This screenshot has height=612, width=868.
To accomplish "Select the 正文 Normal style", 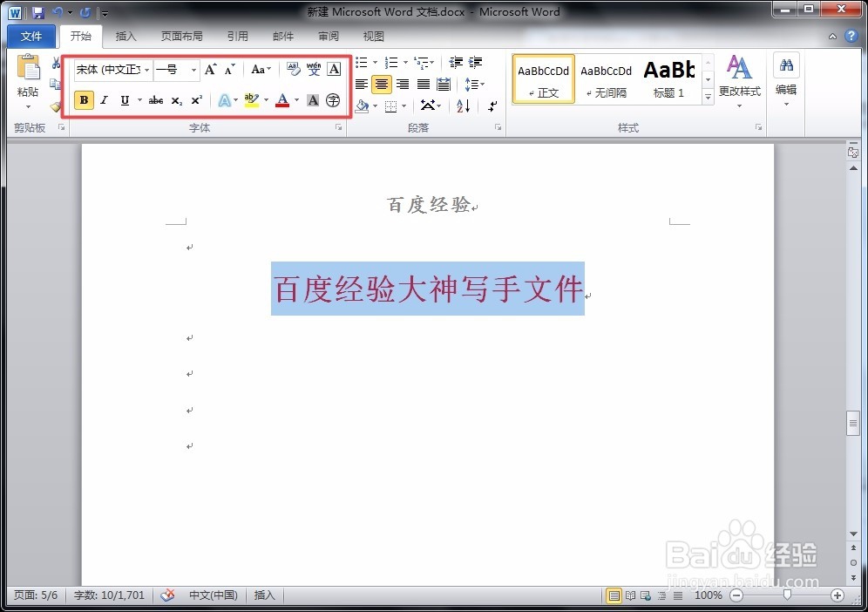I will click(x=544, y=79).
